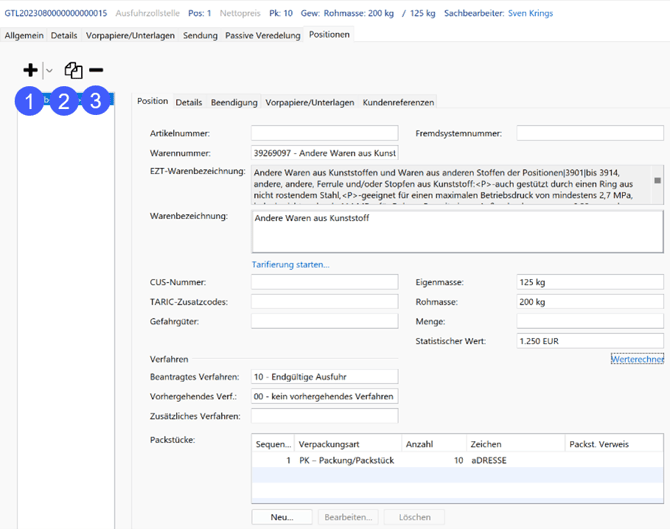670x529 pixels.
Task: Click Zusätzliches Verfahren field
Action: click(325, 416)
